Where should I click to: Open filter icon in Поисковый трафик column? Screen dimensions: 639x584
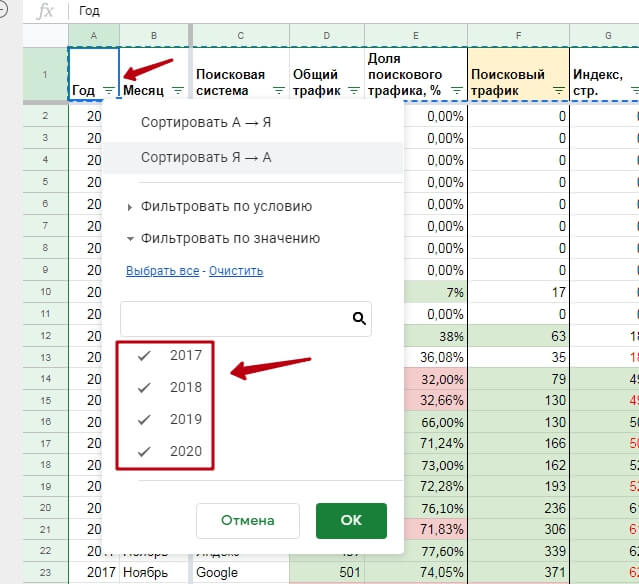point(559,90)
